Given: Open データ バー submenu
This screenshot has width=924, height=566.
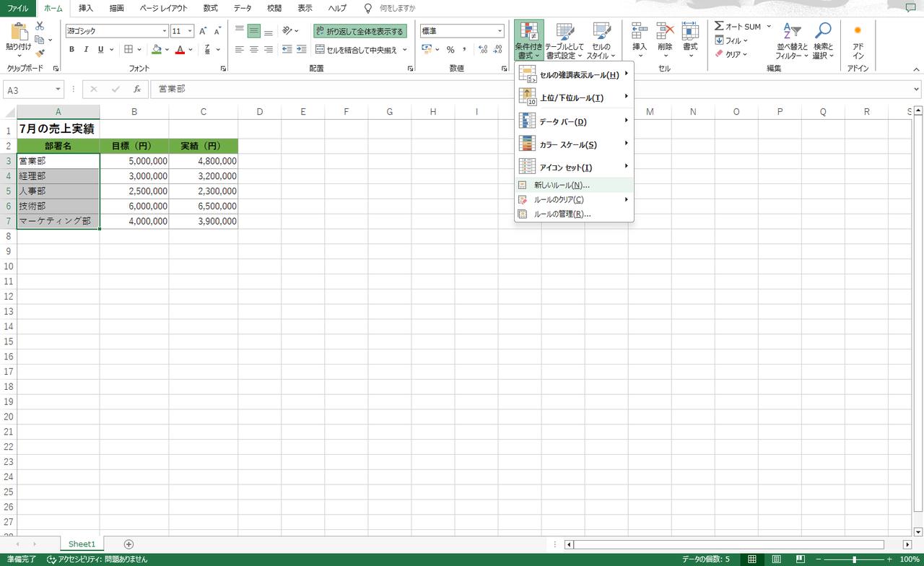Looking at the screenshot, I should tap(574, 121).
